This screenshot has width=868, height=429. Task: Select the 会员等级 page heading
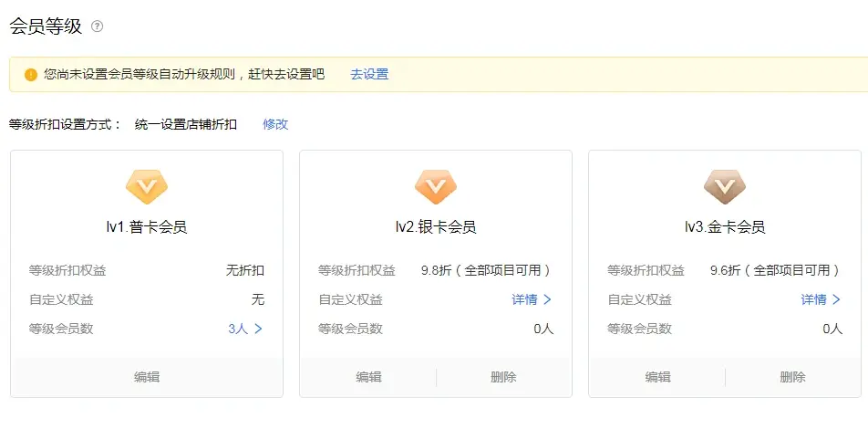[46, 26]
